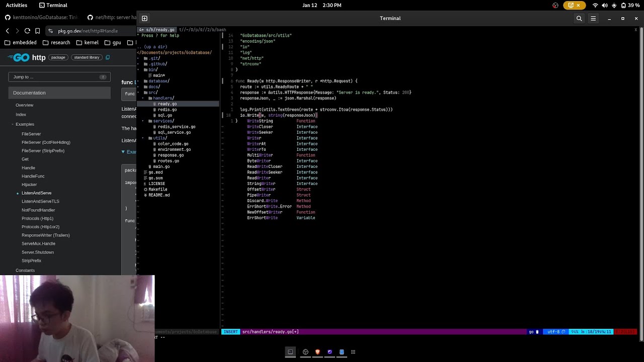Screen dimensions: 644x362
Task: Open sql.go in handlers folder
Action: (165, 115)
